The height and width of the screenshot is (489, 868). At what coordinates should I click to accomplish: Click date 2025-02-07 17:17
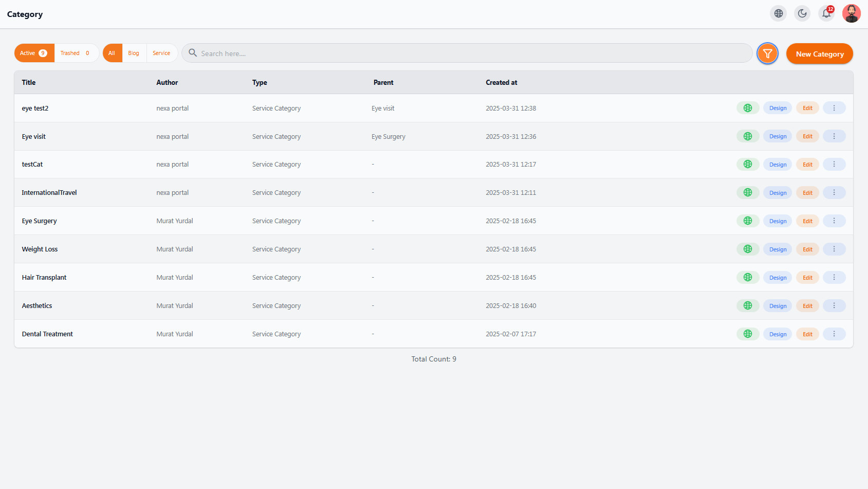tap(511, 334)
